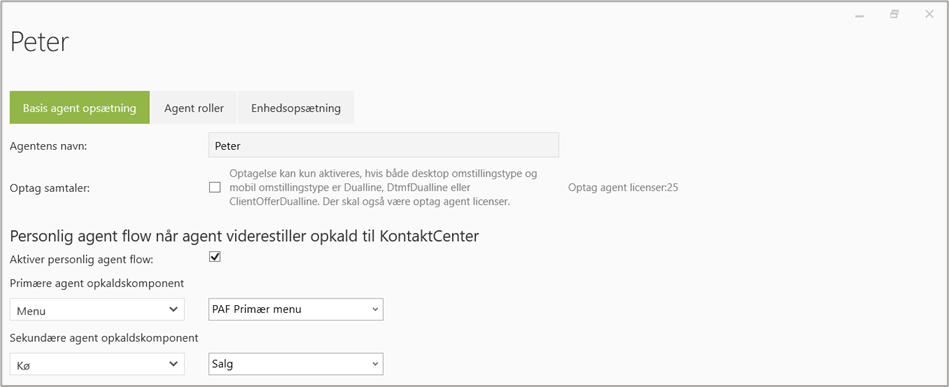Click the recording requirements help text

tap(383, 188)
